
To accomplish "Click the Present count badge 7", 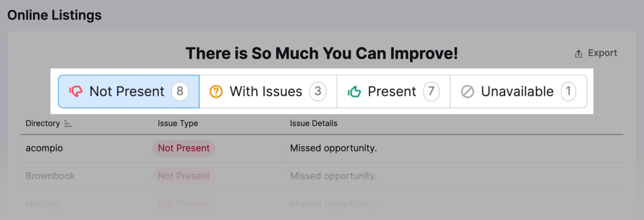I will coord(431,91).
